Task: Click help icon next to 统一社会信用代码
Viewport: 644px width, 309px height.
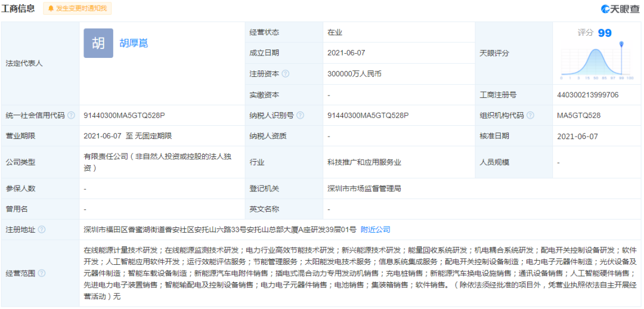Action: [x=71, y=116]
